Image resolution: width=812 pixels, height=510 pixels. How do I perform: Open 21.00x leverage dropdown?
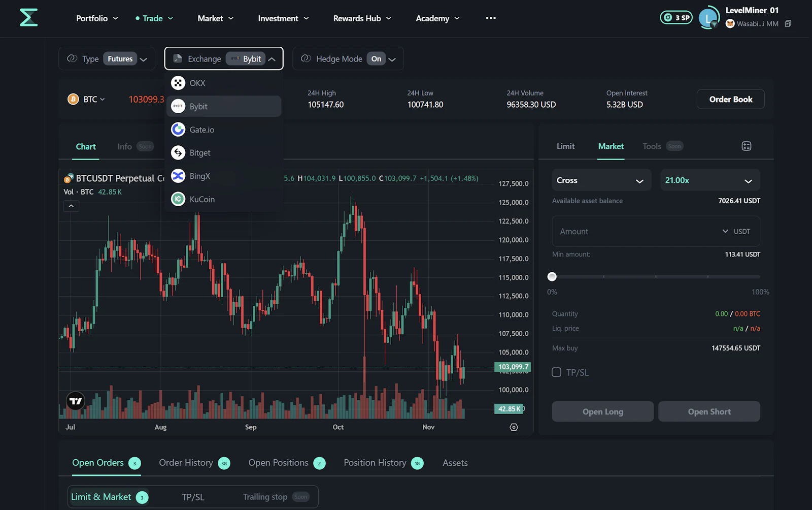tap(710, 180)
